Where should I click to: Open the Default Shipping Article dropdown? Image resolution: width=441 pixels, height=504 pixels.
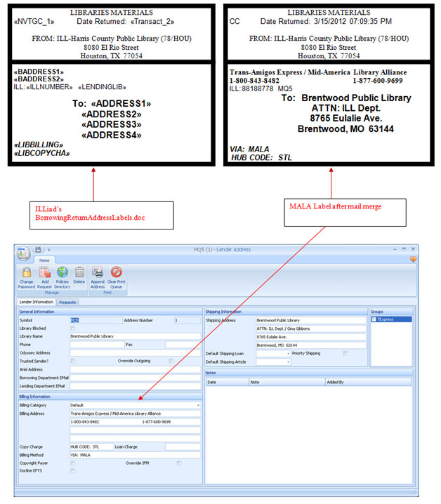pyautogui.click(x=288, y=362)
